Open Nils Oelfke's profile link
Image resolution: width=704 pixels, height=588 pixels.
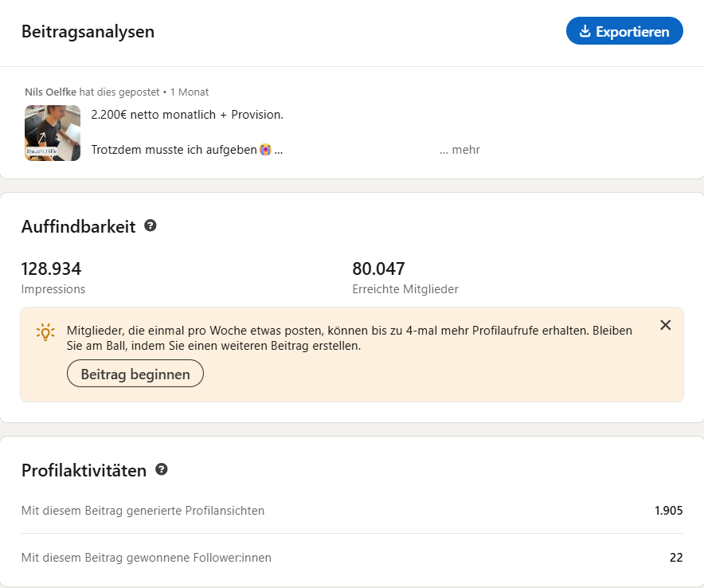pos(51,92)
